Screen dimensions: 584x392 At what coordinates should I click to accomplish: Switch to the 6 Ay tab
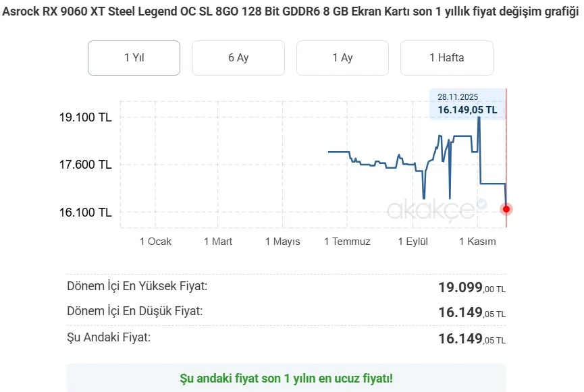[x=238, y=58]
